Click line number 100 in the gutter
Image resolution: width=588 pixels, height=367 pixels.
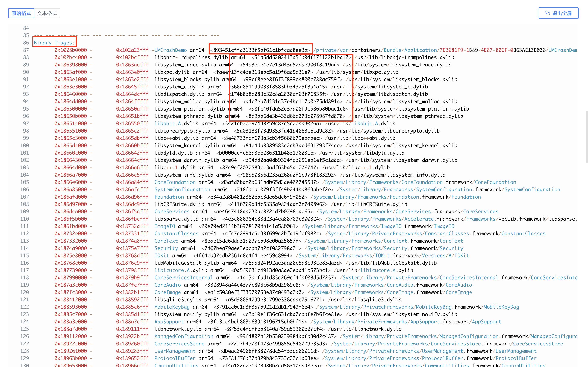24,145
